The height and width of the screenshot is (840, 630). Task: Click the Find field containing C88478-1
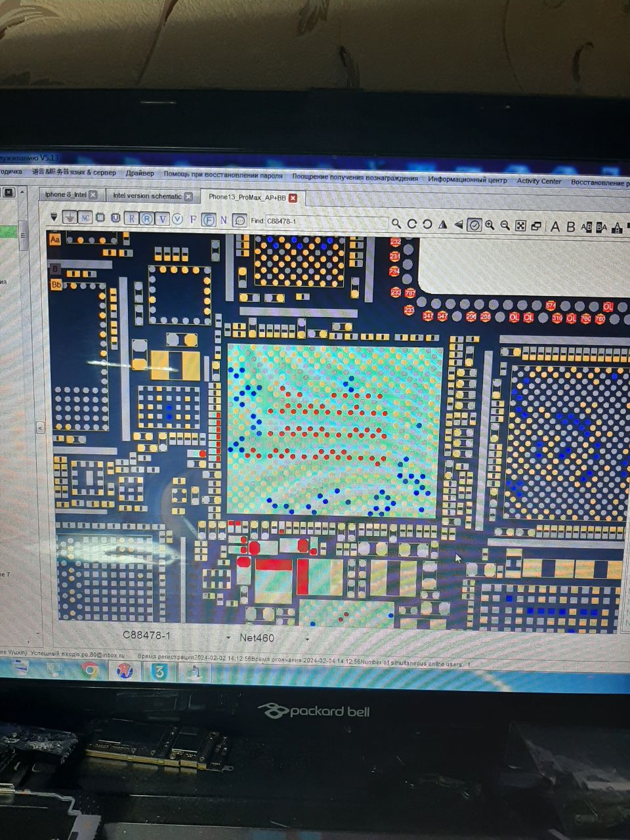(x=326, y=221)
